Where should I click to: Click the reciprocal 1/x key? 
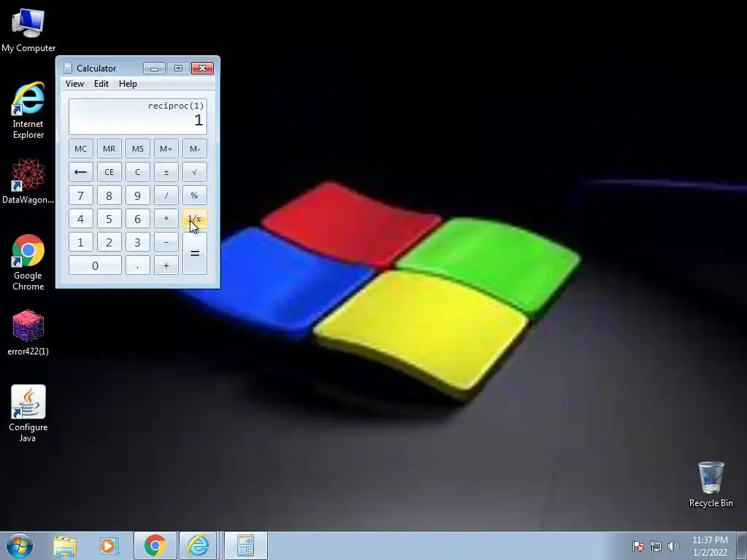[194, 219]
